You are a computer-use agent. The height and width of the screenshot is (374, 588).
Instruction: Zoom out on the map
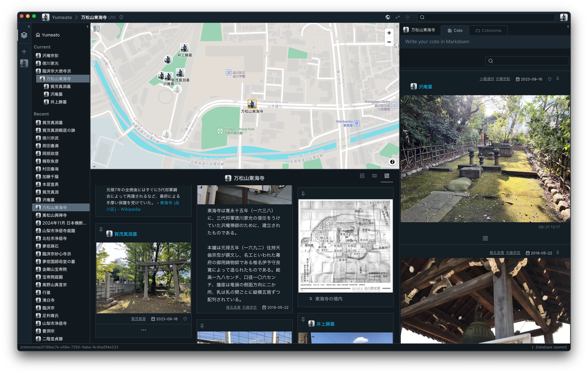coord(389,42)
